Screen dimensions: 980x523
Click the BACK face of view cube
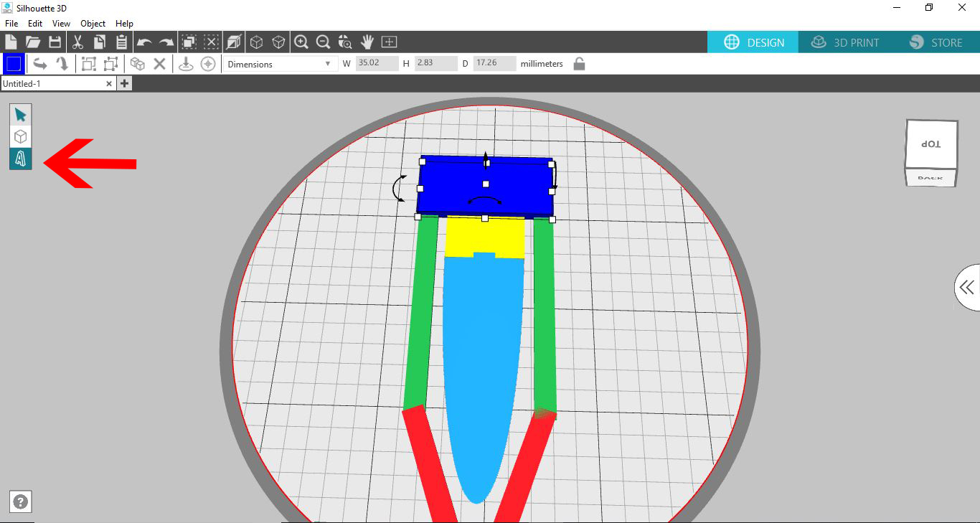click(930, 177)
